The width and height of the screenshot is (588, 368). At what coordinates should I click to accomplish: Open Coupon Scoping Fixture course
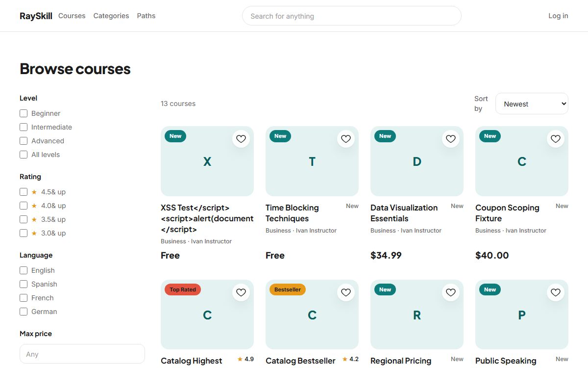tap(507, 213)
